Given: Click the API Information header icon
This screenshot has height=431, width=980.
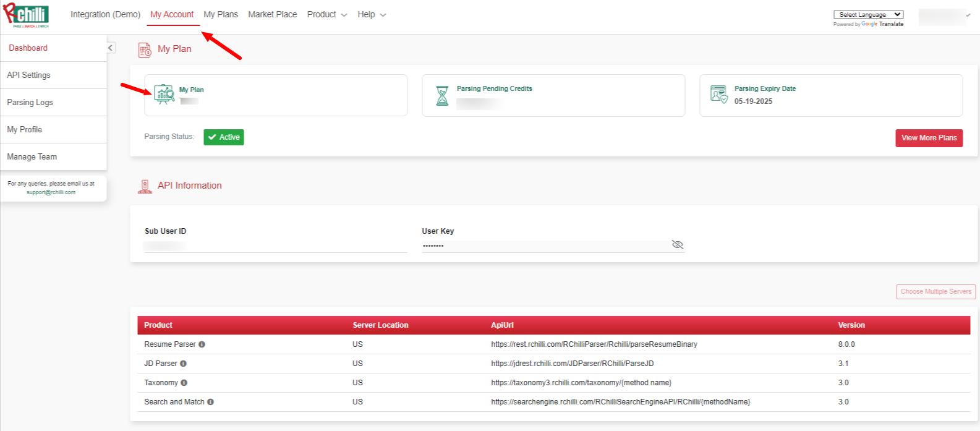Looking at the screenshot, I should pos(145,186).
